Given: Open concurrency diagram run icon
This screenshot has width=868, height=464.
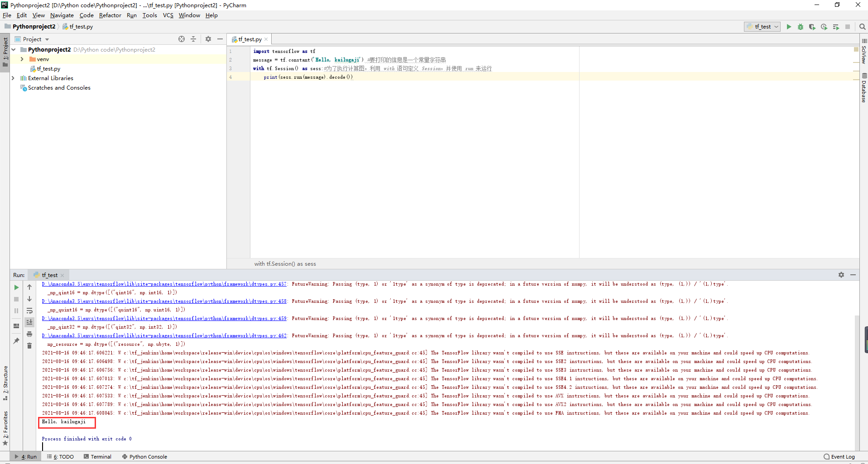Looking at the screenshot, I should pos(836,27).
